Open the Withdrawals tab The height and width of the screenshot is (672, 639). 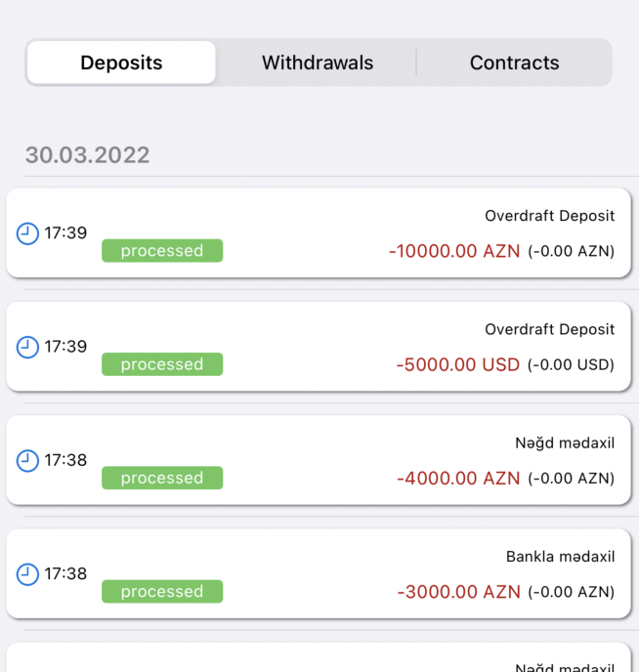(318, 63)
